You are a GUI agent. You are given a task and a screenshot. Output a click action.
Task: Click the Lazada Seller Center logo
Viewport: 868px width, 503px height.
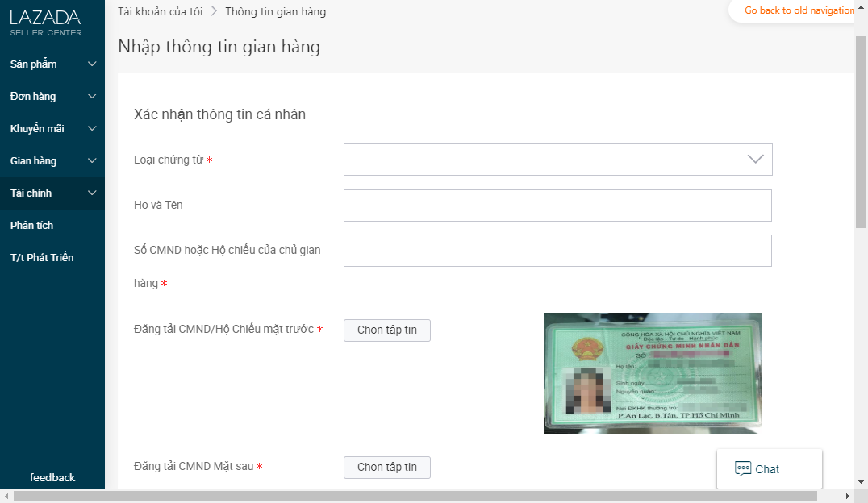(x=45, y=23)
